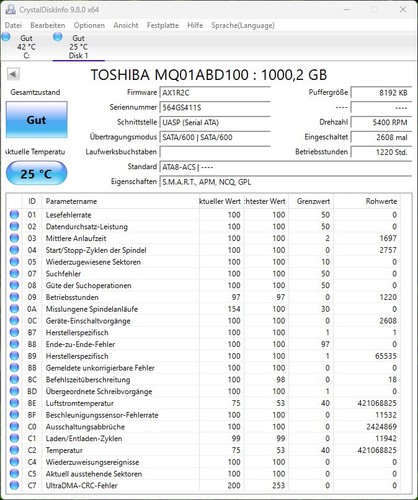Click the Parametername column header

120,201
